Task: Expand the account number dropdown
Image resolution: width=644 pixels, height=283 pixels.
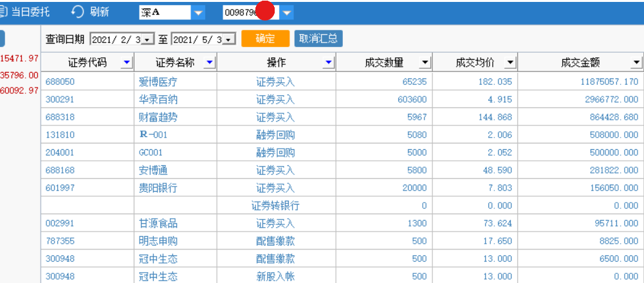Action: (x=287, y=13)
